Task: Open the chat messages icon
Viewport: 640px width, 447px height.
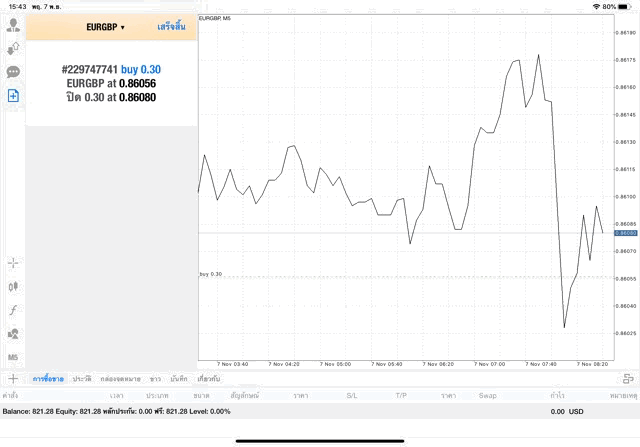Action: click(x=13, y=72)
